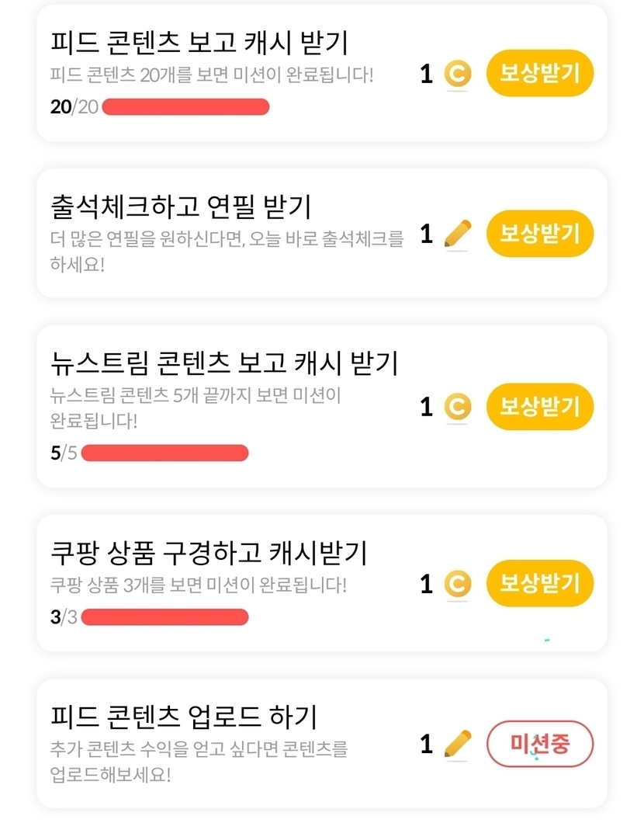Click the 3/3 쿠팡 progress bar
This screenshot has width=644, height=823.
164,617
